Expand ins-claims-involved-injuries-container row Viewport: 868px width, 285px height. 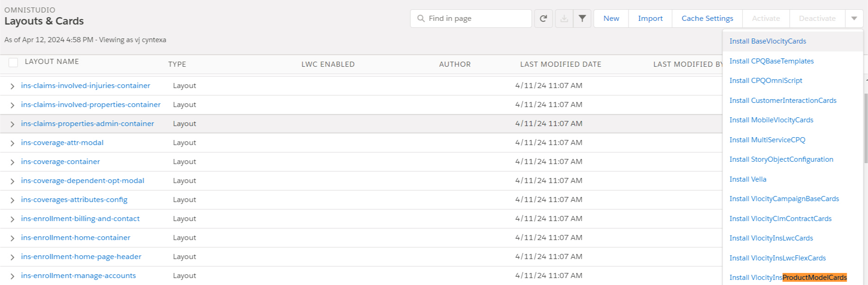click(x=12, y=86)
